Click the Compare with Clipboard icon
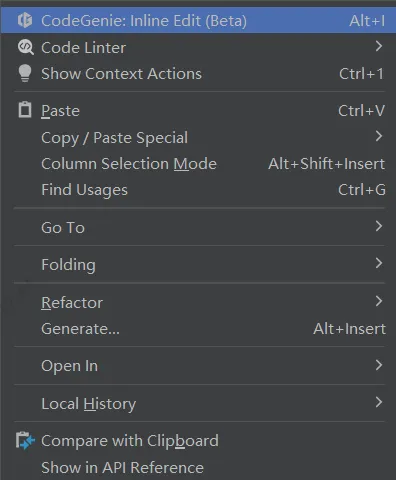The width and height of the screenshot is (396, 480). click(25, 441)
